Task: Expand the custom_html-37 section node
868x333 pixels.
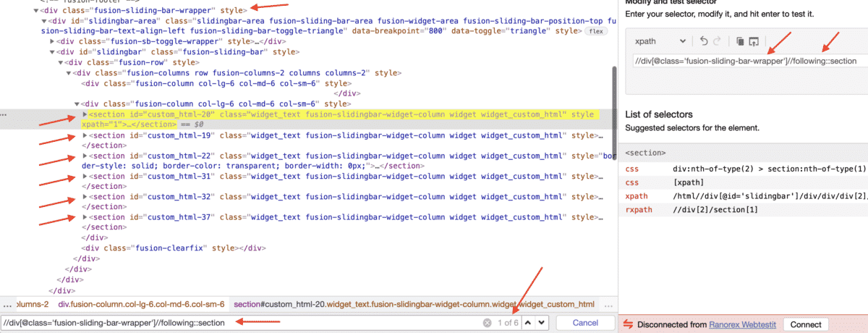Action: point(85,216)
